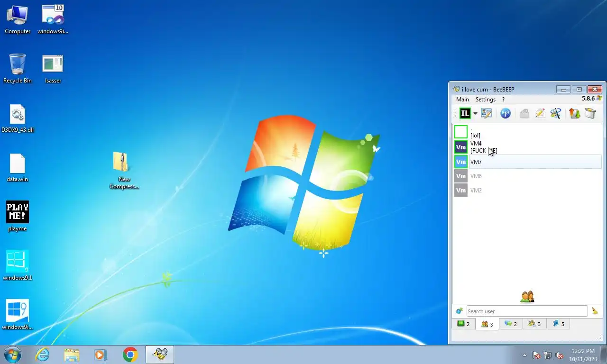Open file transfers up-down arrows icon

(x=575, y=113)
